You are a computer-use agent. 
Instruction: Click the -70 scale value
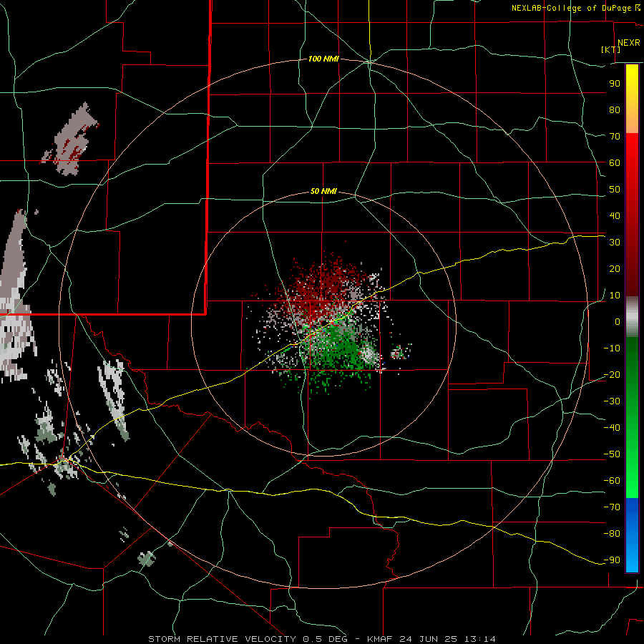pos(612,507)
